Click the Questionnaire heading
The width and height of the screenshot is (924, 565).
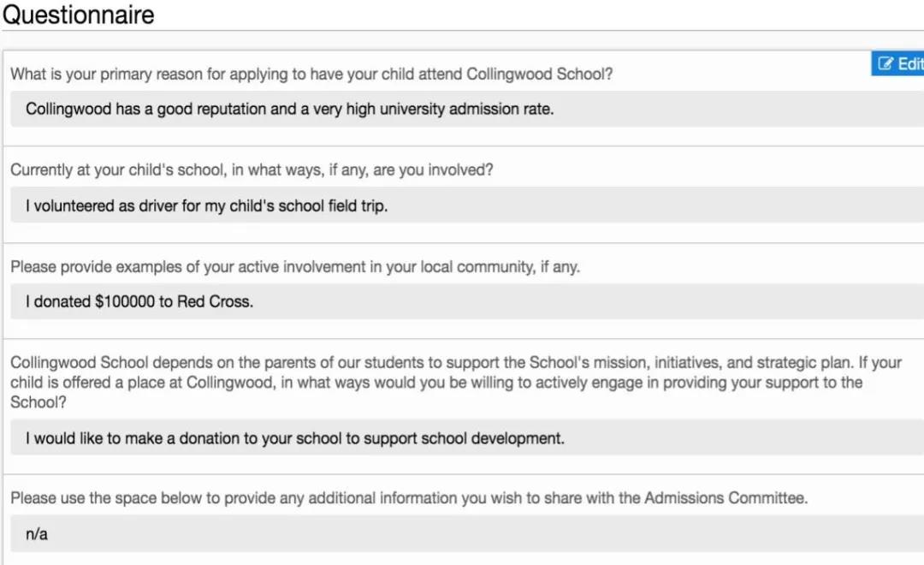(78, 15)
